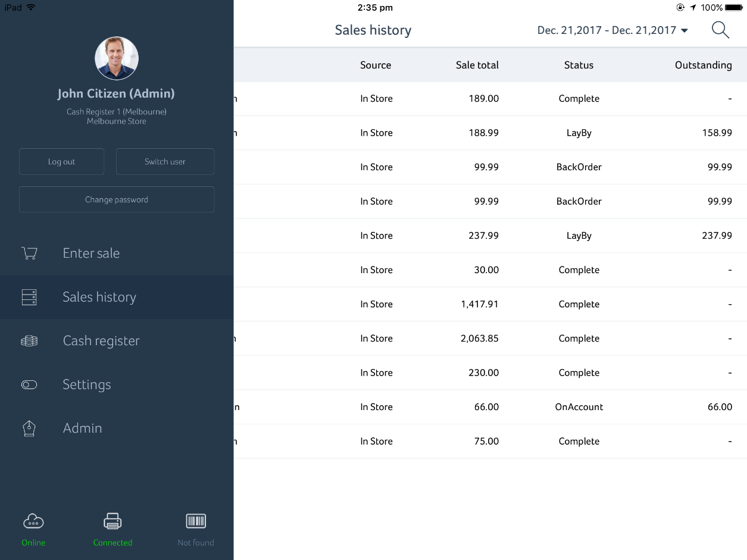Click the Online status label

[x=33, y=543]
